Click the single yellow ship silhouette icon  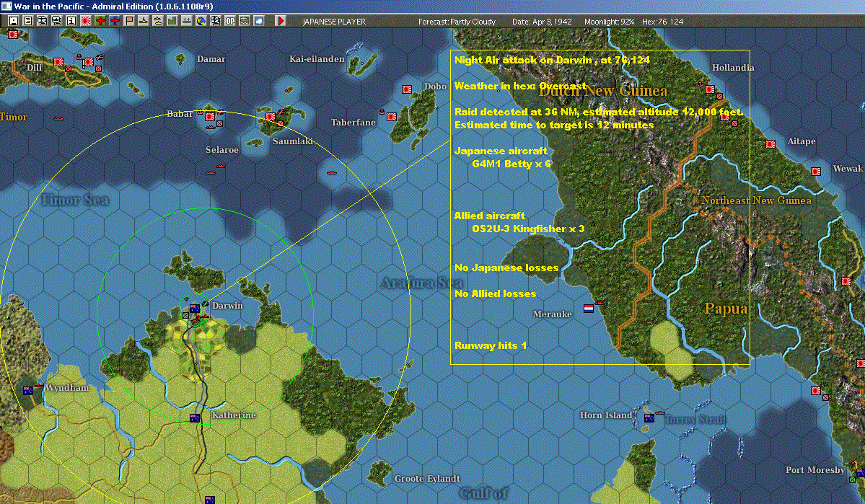coord(143,21)
